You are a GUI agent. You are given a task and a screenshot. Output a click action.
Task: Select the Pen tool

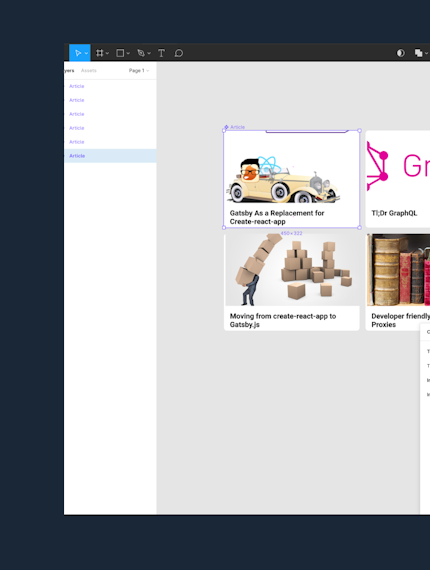point(141,53)
